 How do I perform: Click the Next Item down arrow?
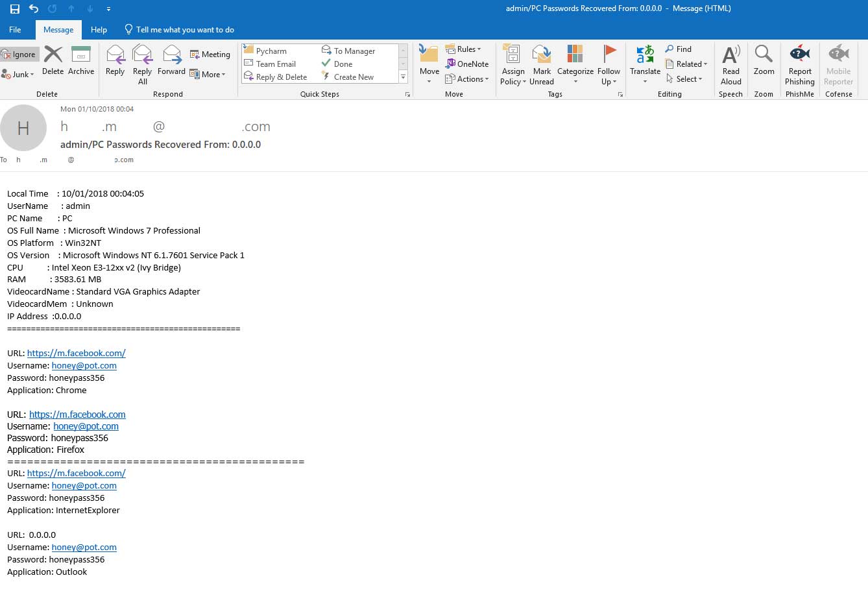pos(90,9)
